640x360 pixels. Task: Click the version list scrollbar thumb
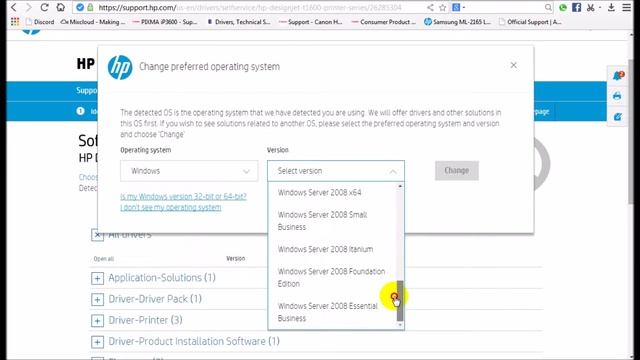click(x=400, y=300)
